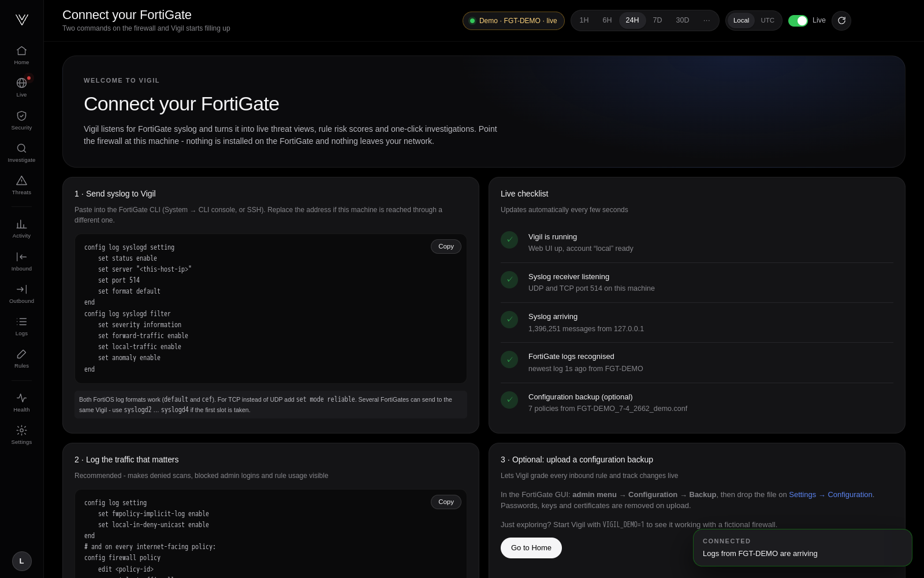Screen dimensions: 924x578
Task: Select the 6H time range
Action: [607, 20]
